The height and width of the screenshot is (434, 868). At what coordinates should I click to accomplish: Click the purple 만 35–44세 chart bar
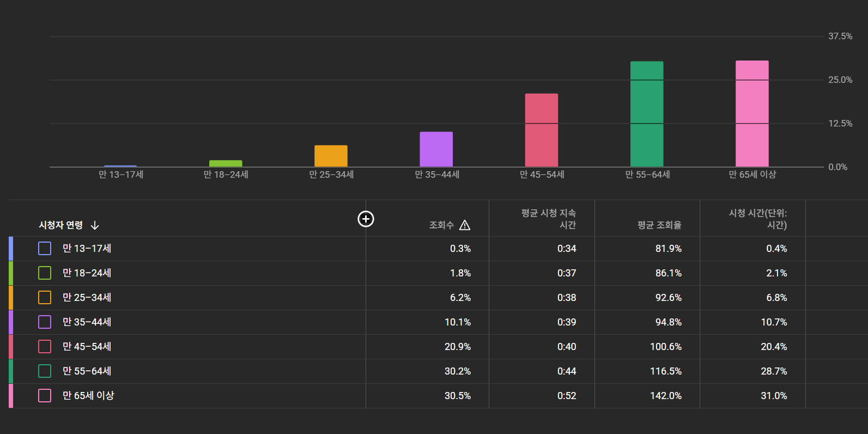(436, 149)
